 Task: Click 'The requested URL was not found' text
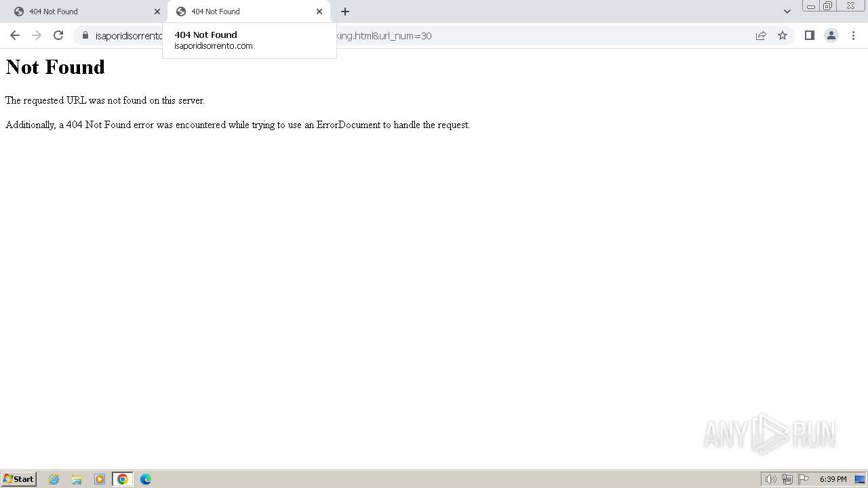(105, 100)
